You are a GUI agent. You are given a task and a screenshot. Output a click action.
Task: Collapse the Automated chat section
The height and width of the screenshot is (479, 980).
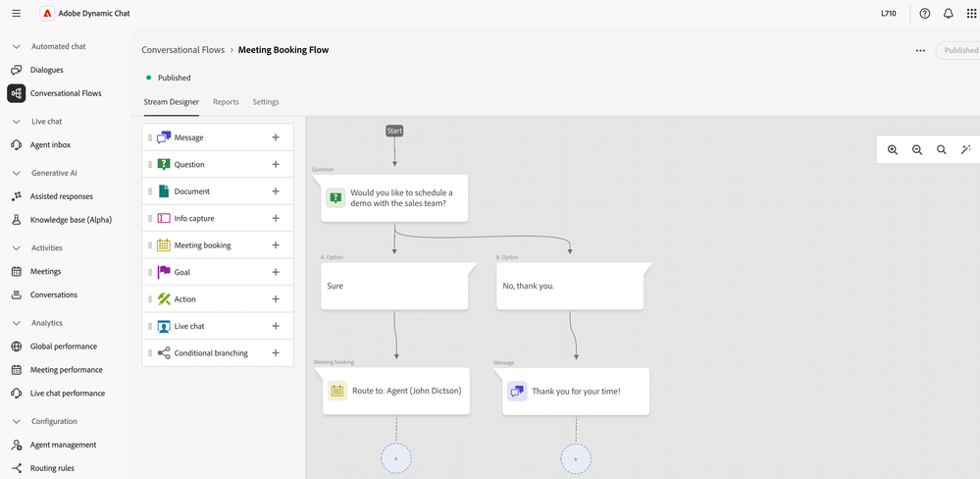[16, 46]
